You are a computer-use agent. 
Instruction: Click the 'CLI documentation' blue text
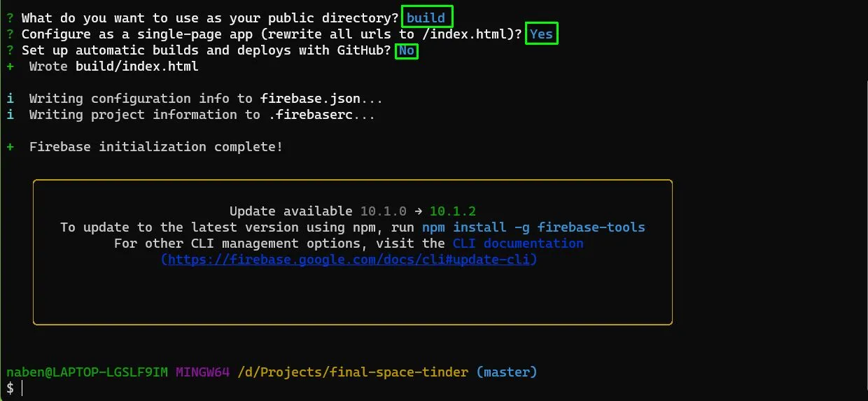point(518,244)
